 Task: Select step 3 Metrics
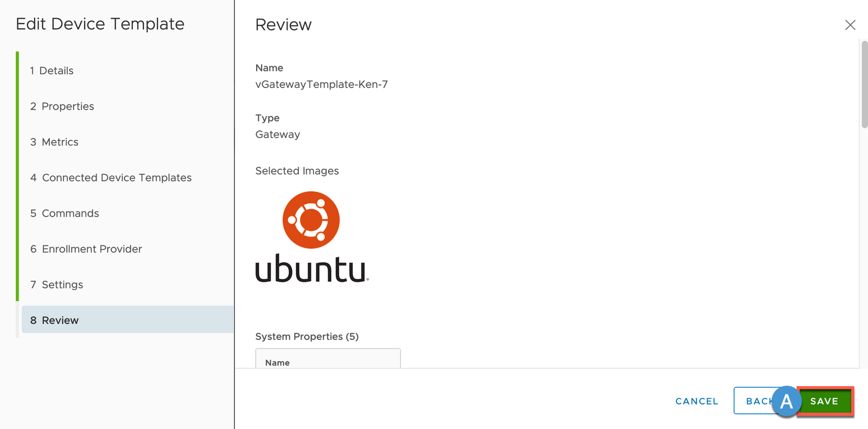pos(54,142)
